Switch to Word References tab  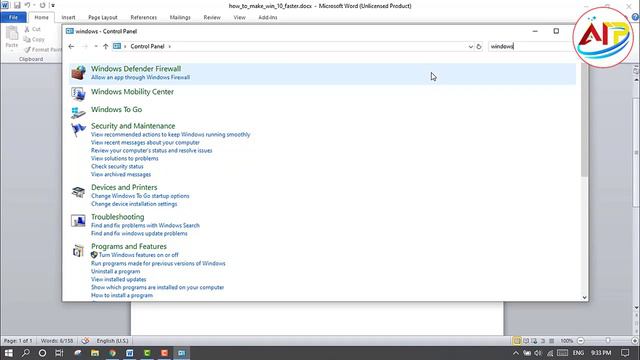144,18
